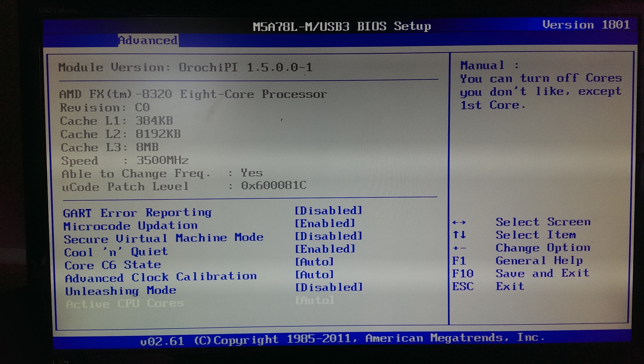
Task: Select Unleashing Mode setting
Action: click(x=121, y=291)
